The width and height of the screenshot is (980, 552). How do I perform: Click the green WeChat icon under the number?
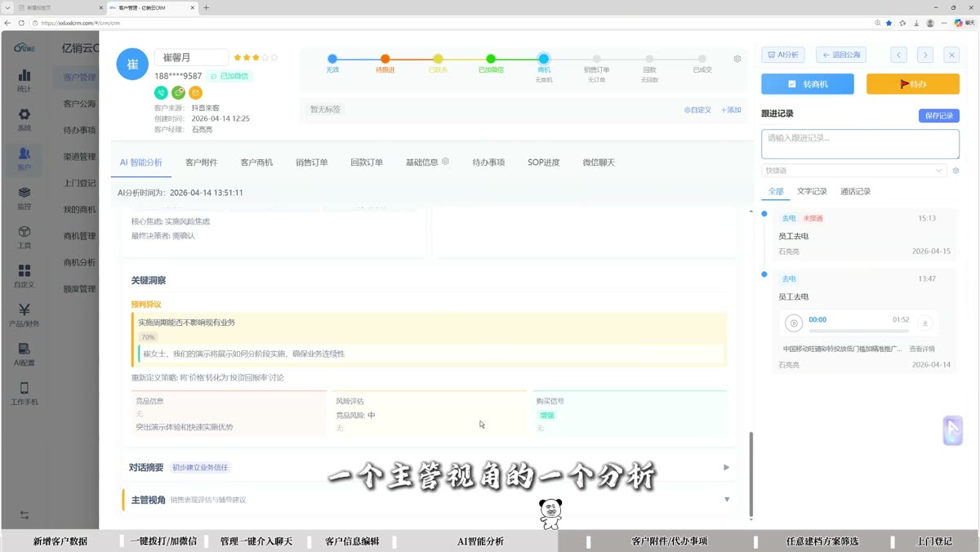(x=178, y=93)
